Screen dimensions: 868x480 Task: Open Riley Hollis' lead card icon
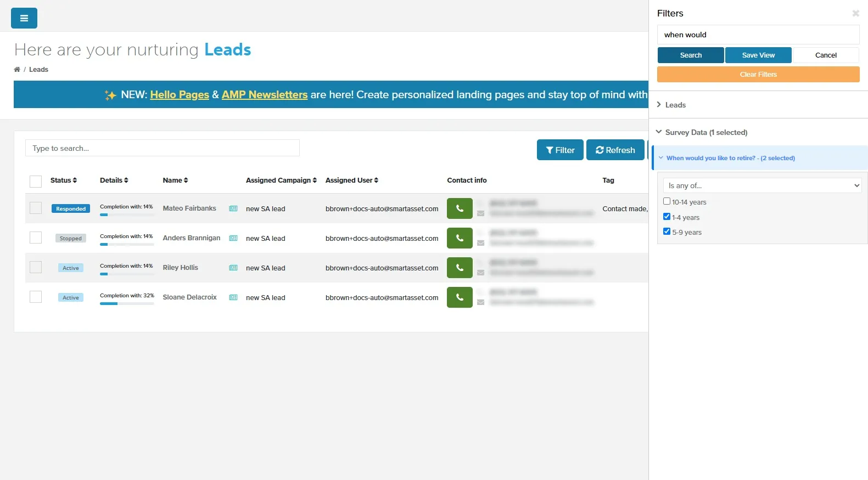[x=233, y=268]
